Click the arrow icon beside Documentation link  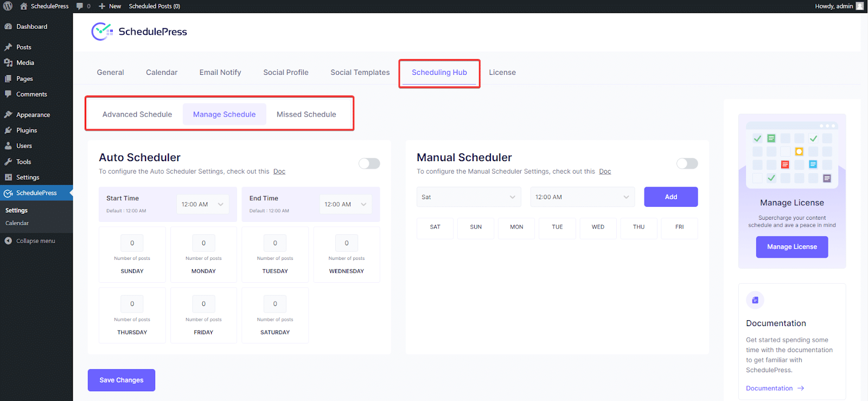pyautogui.click(x=801, y=389)
